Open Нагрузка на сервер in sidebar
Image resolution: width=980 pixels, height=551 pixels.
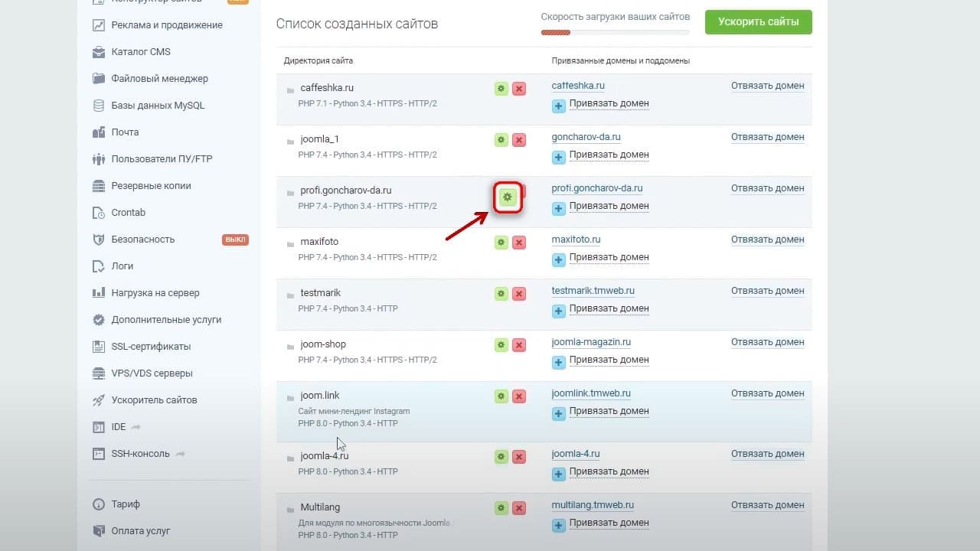(x=146, y=293)
